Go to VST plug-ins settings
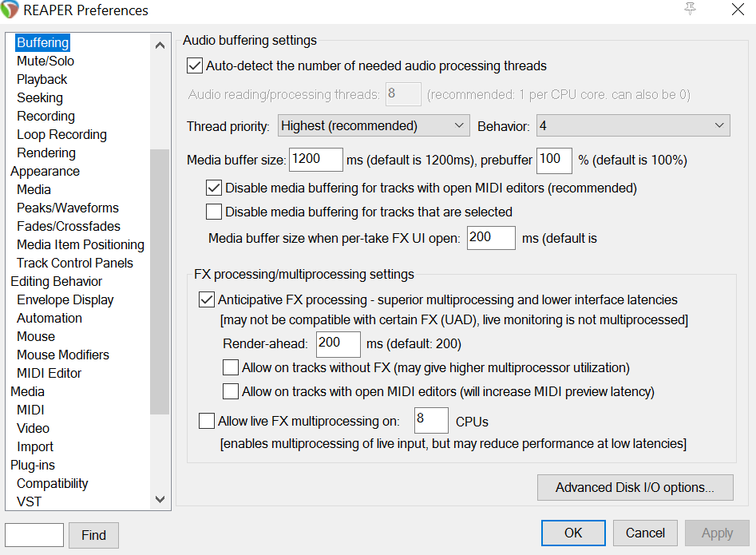Image resolution: width=756 pixels, height=555 pixels. [29, 501]
